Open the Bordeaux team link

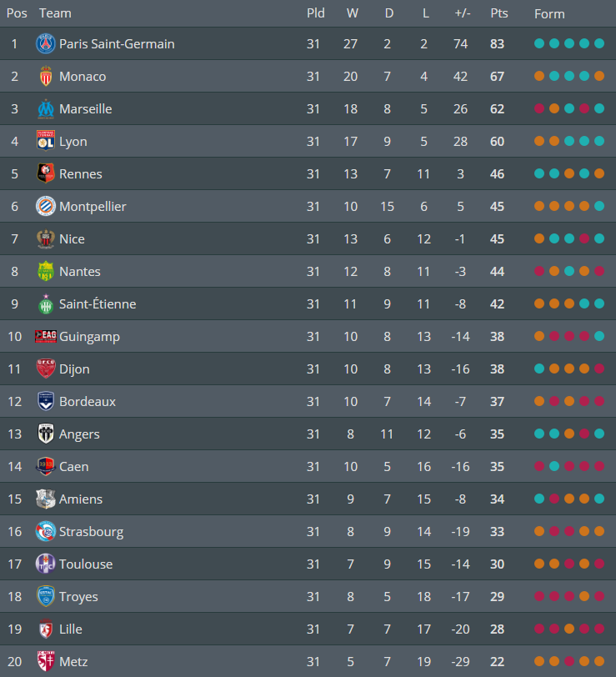88,401
